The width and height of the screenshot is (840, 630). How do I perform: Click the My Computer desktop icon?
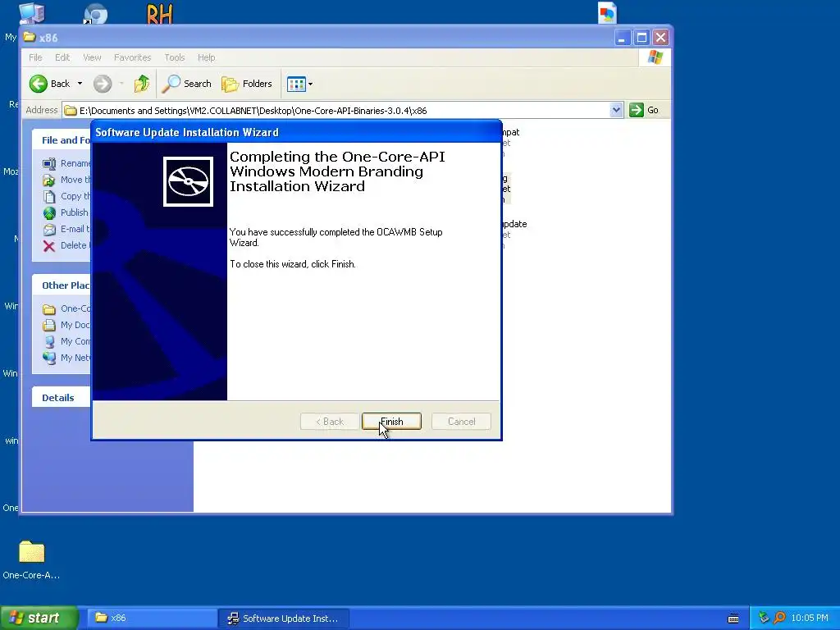[32, 13]
